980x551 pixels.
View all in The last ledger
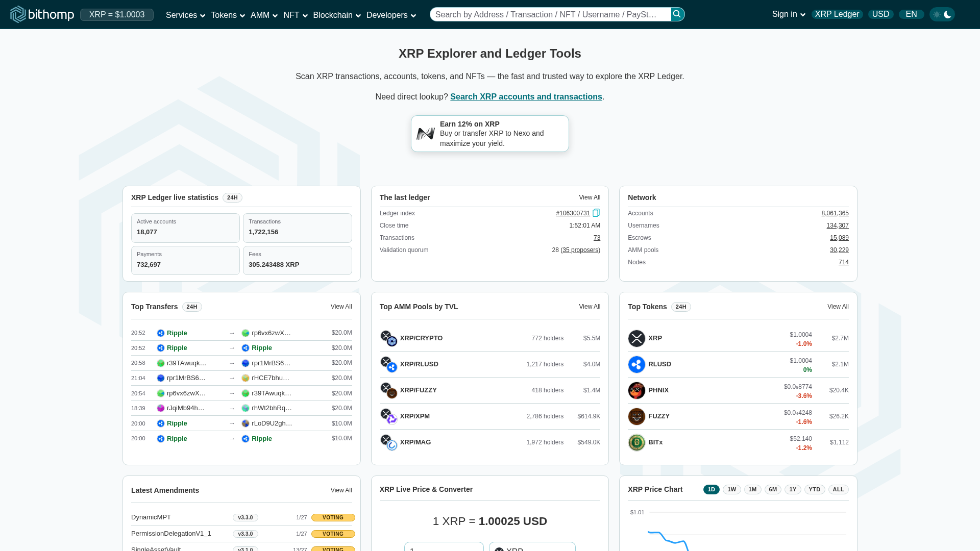point(590,197)
